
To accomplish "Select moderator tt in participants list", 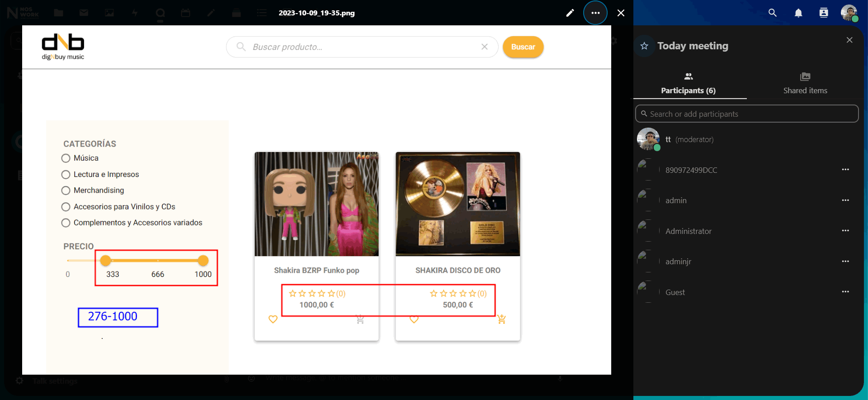I will click(x=747, y=139).
